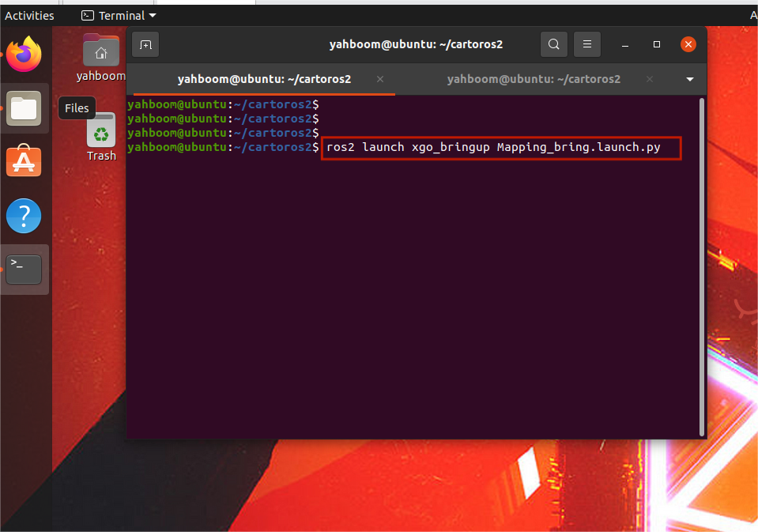Click the terminal window title text
758x532 pixels.
pos(417,44)
